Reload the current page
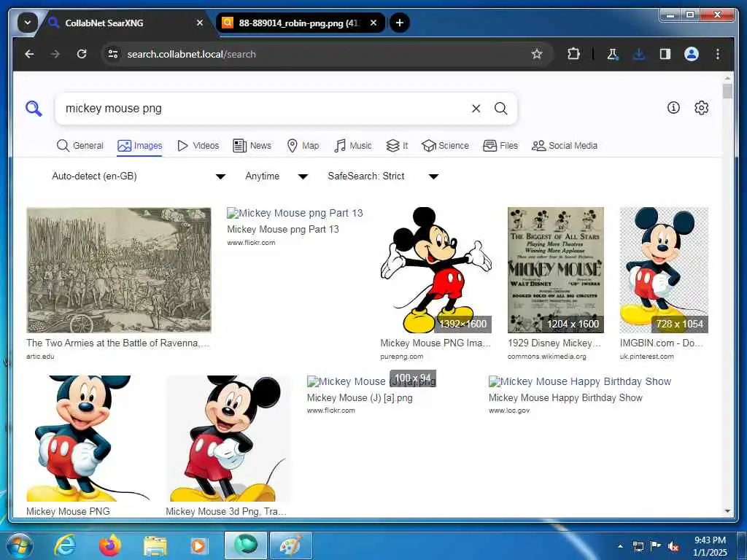This screenshot has height=560, width=747. tap(82, 54)
